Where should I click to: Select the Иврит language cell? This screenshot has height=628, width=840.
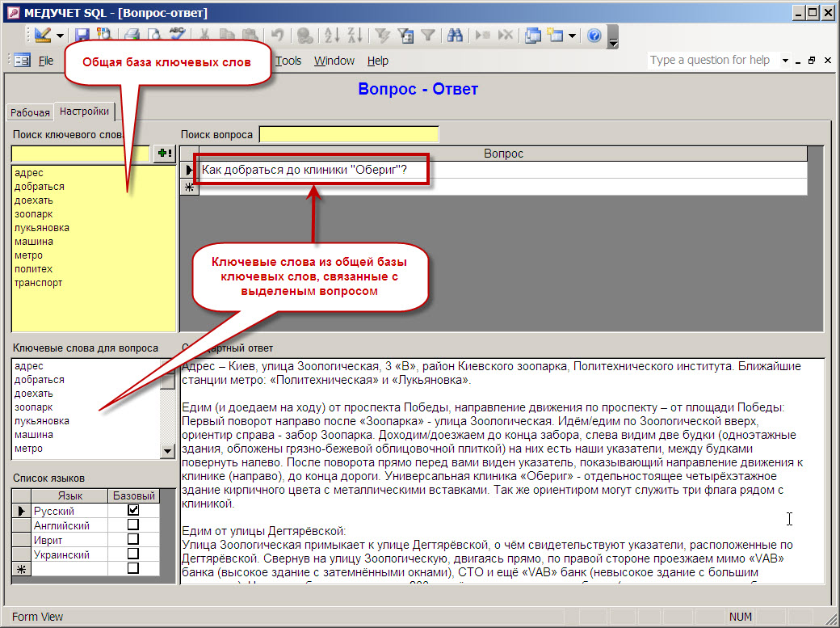coord(69,540)
